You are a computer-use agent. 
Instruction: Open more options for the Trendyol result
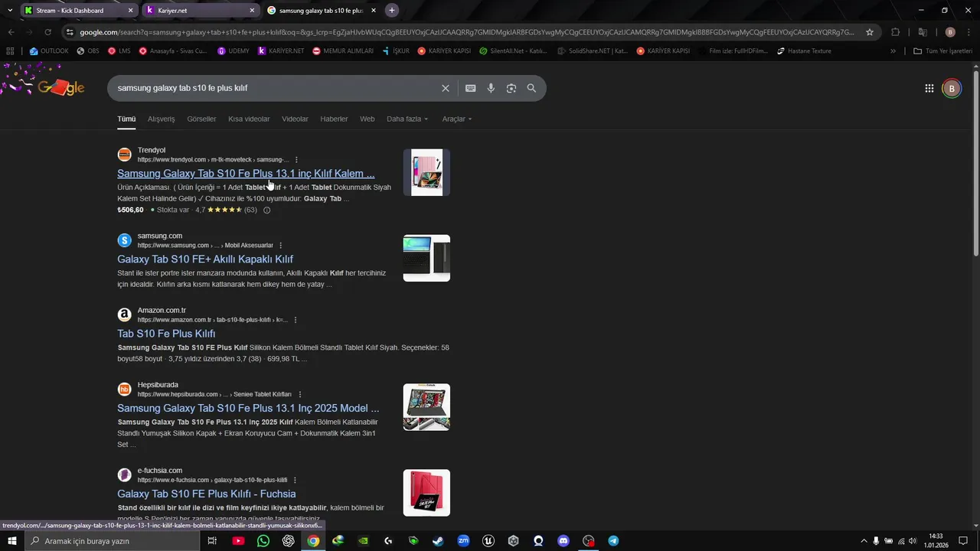(x=296, y=159)
